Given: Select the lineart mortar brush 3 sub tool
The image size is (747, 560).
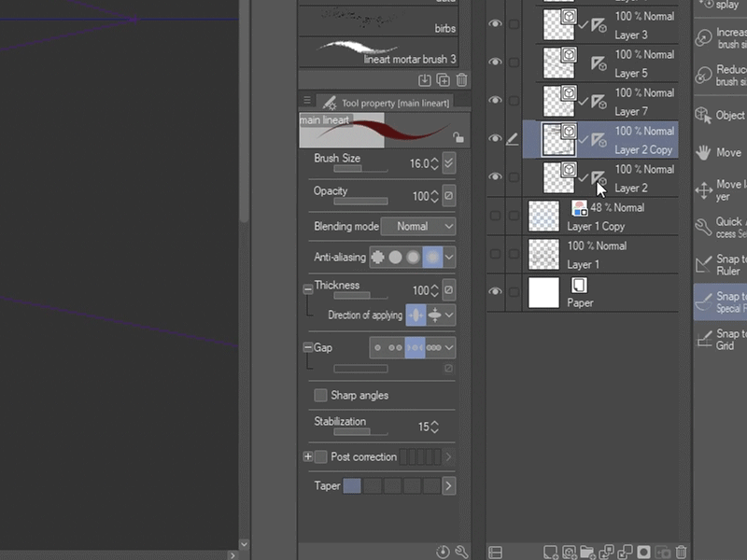Looking at the screenshot, I should coord(378,51).
